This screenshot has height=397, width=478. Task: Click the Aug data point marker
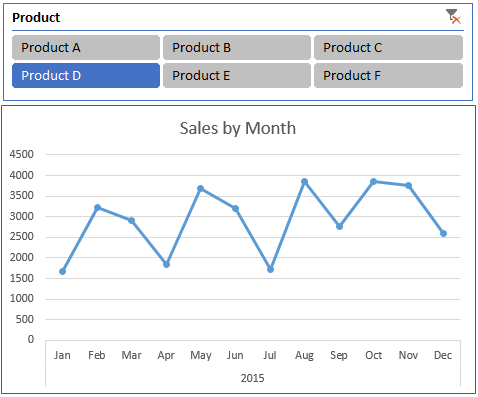point(304,182)
